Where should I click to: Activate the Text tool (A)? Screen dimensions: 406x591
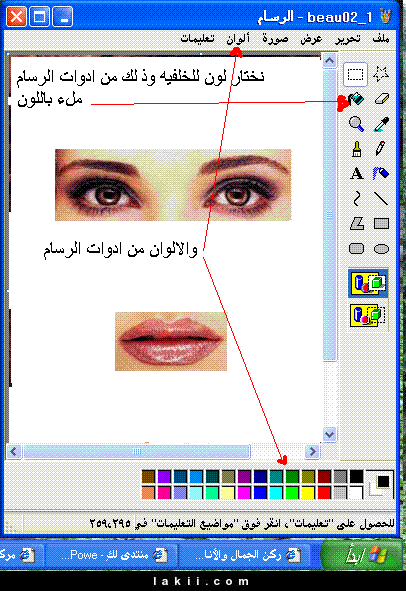[x=356, y=174]
